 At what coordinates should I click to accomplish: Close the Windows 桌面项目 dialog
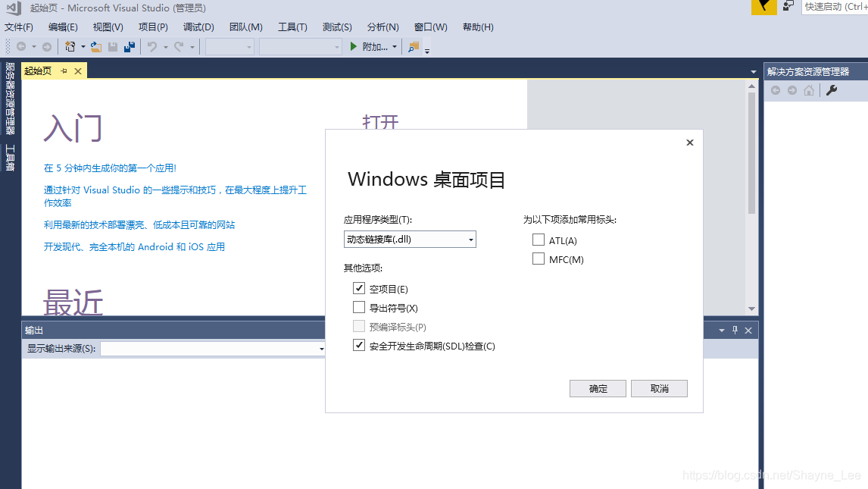tap(690, 143)
